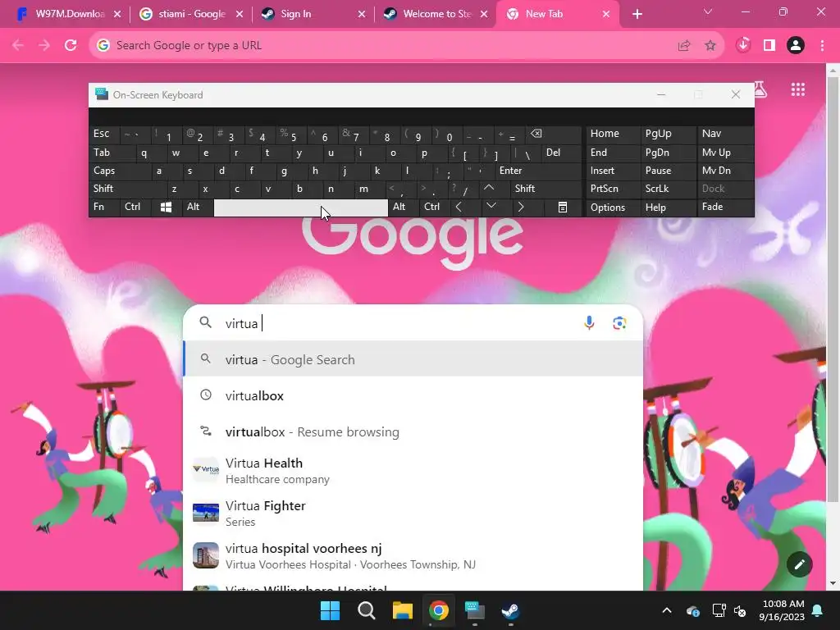Click the context menu key on the On-Screen Keyboard
Screen dimensions: 840x630
pos(563,208)
